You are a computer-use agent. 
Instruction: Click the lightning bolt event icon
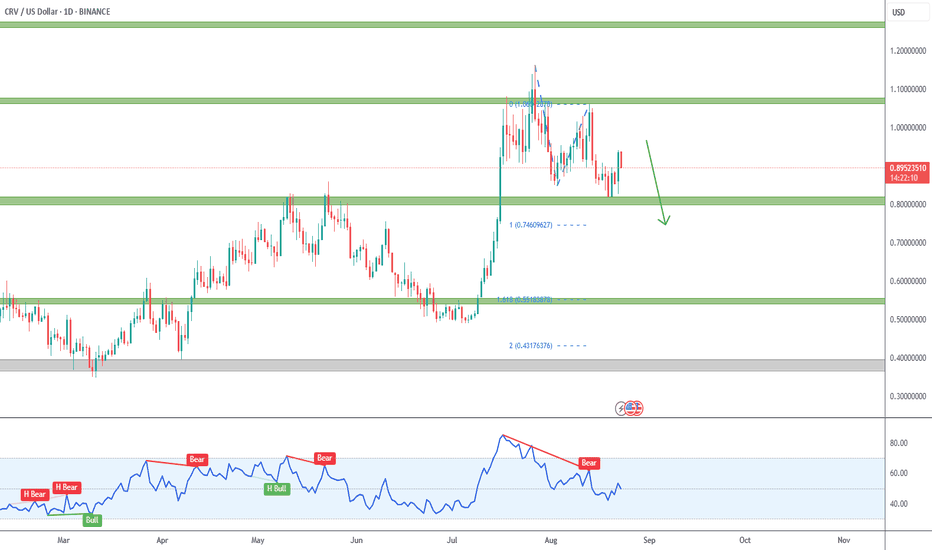621,408
